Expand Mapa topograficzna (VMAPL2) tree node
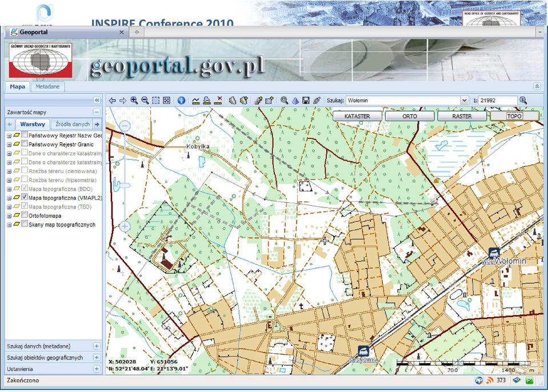The height and width of the screenshot is (392, 548). (x=9, y=198)
